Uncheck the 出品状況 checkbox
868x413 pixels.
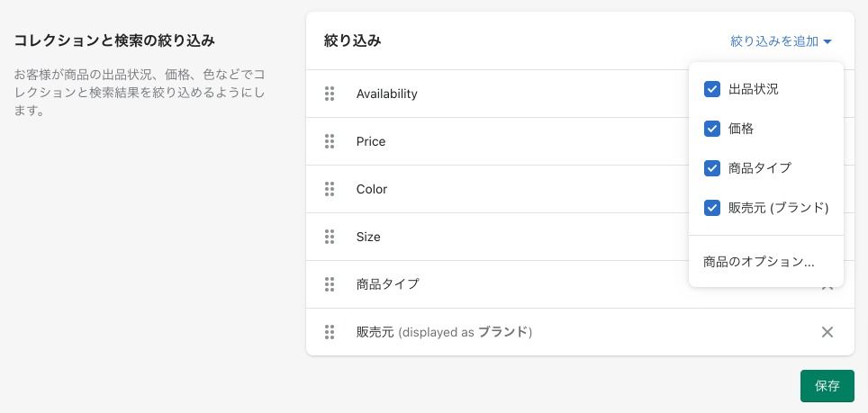click(x=712, y=89)
